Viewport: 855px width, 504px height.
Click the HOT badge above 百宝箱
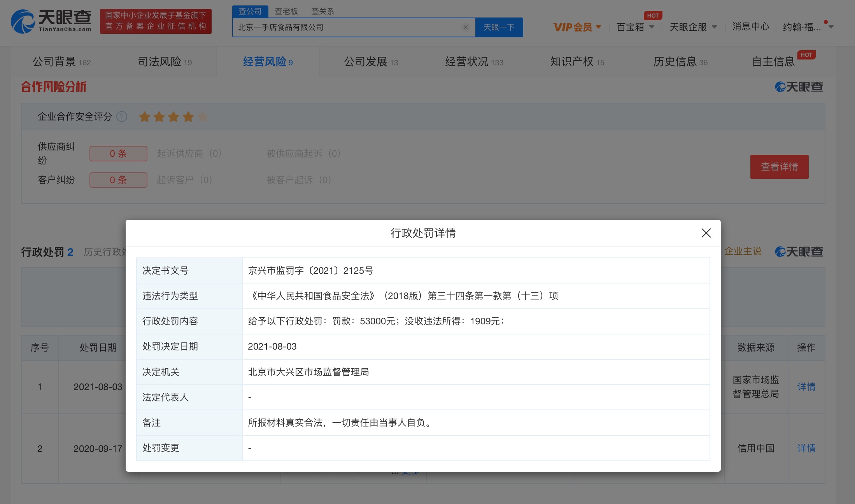coord(653,16)
